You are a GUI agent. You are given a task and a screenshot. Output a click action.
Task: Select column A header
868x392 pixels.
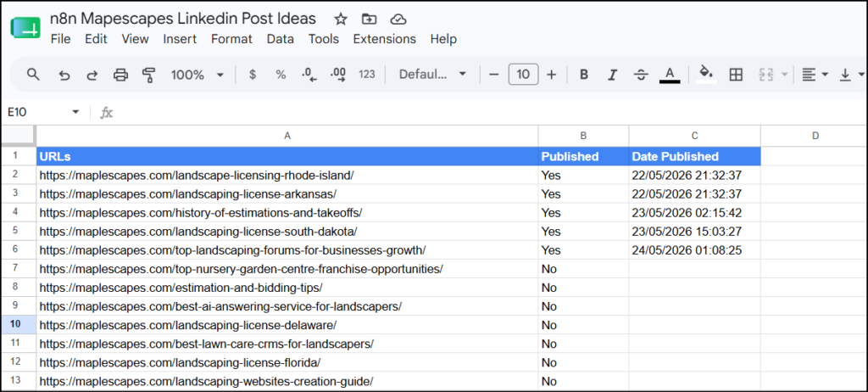click(287, 136)
